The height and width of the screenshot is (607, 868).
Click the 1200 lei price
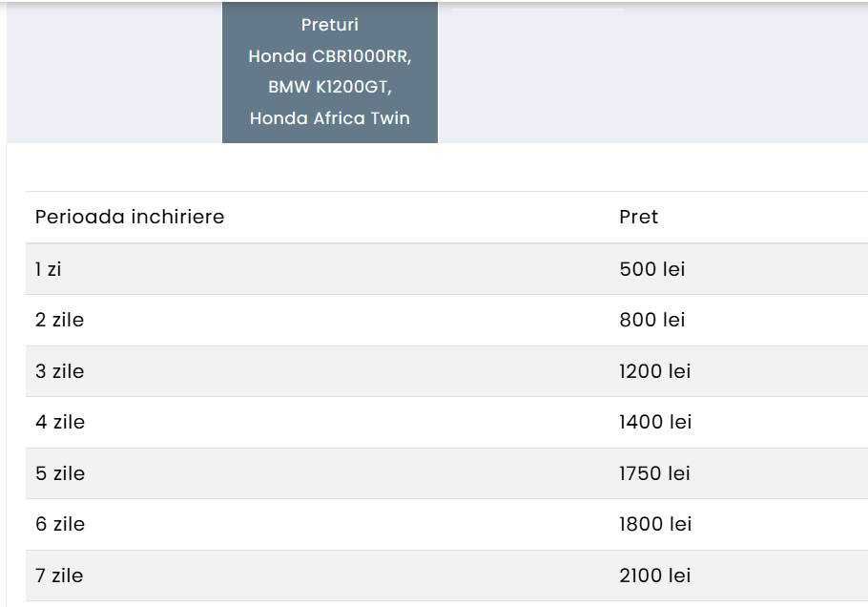pos(655,371)
